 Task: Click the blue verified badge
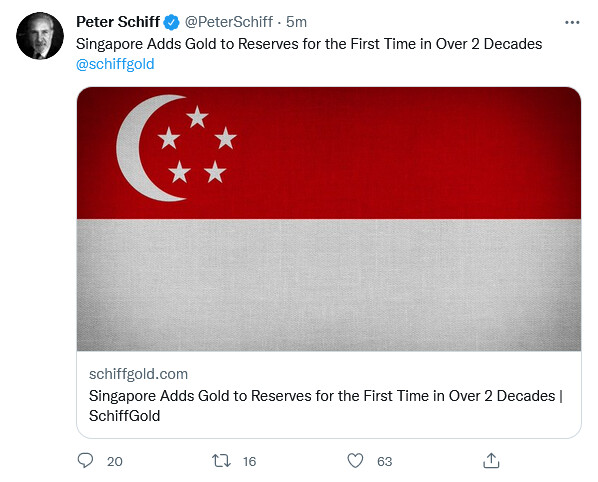[x=172, y=22]
